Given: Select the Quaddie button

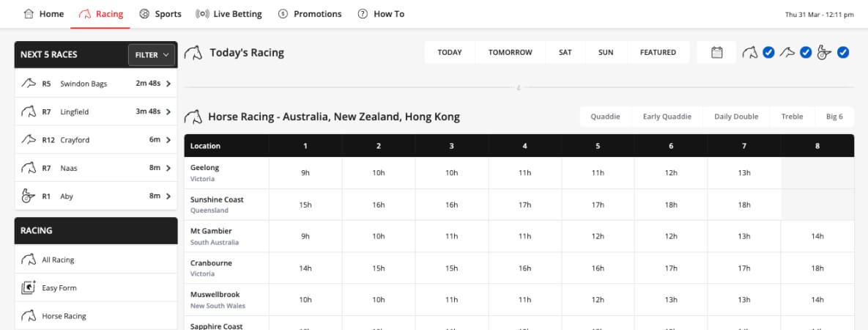Looking at the screenshot, I should (605, 117).
